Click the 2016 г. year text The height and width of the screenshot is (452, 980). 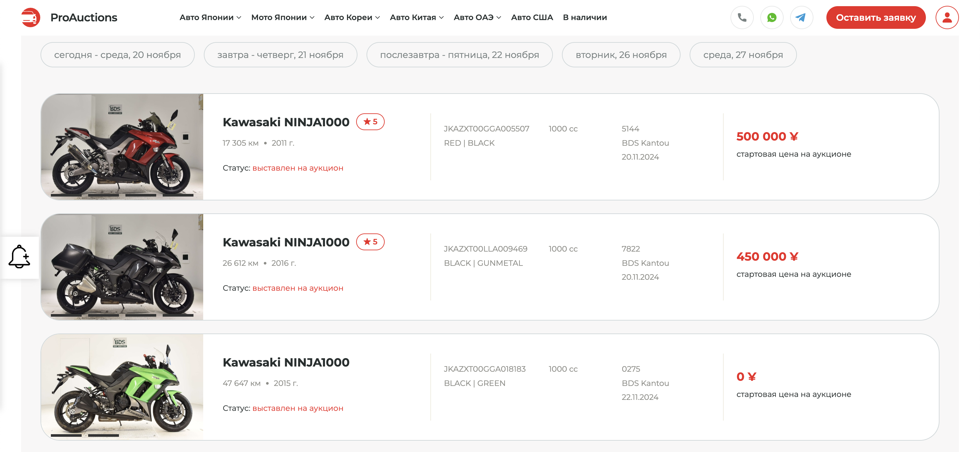[284, 263]
